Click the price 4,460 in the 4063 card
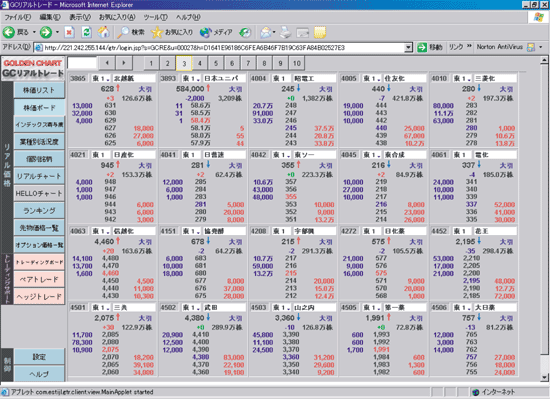 click(104, 242)
